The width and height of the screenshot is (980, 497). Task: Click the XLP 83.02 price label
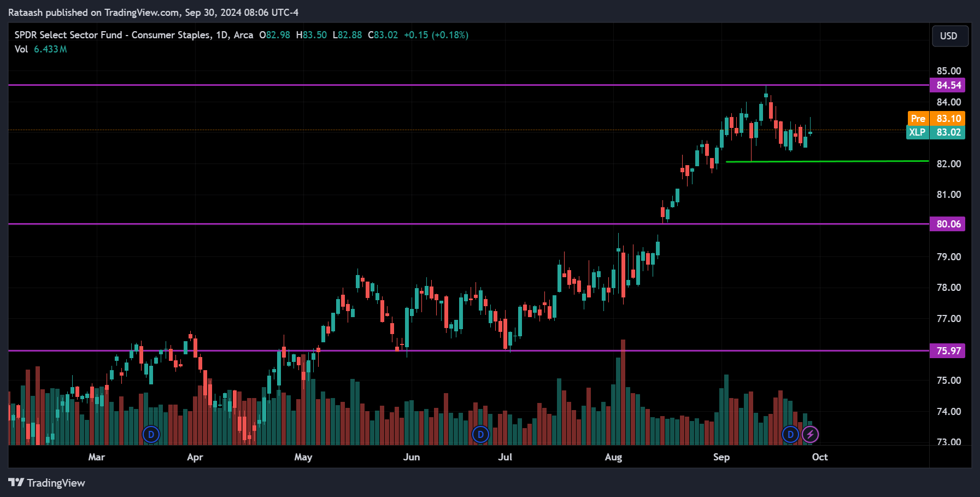(x=936, y=132)
